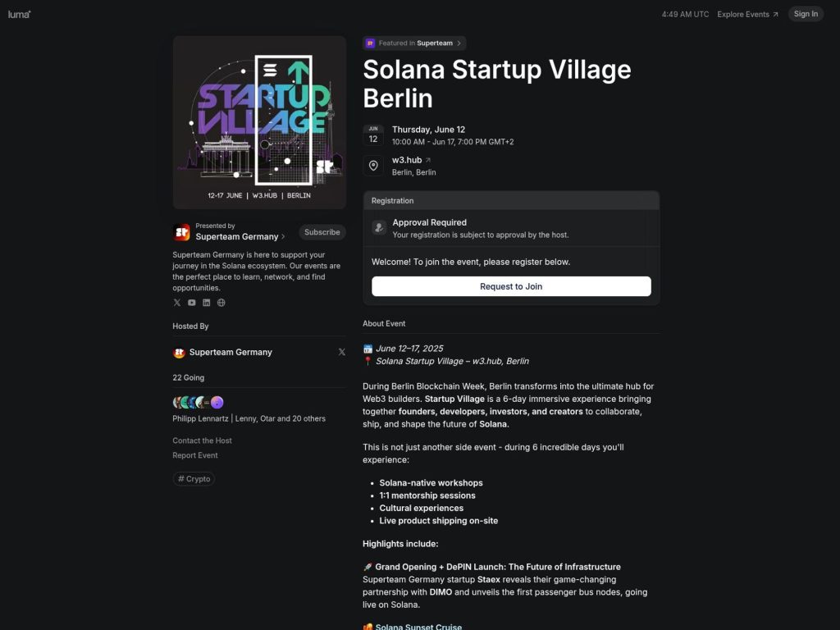Open the Superteam Germany presenter dropdown arrow
Screen dimensions: 840x630
tap(285, 236)
